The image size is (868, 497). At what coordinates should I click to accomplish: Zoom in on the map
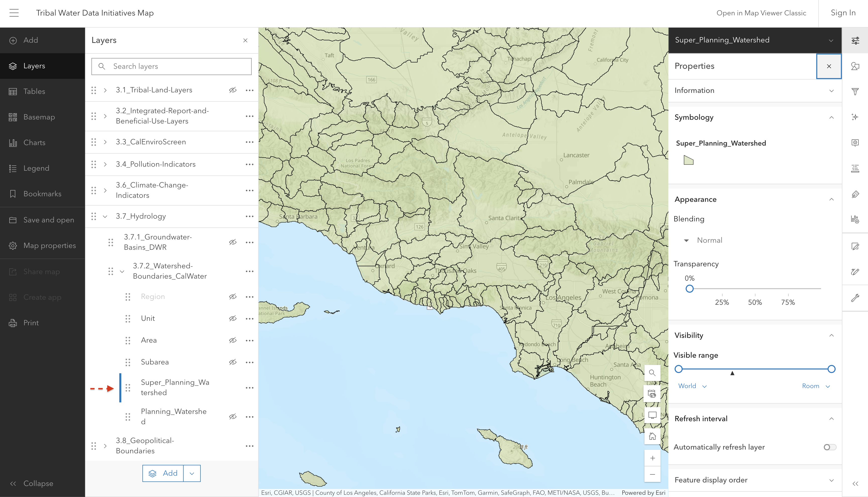click(x=652, y=458)
